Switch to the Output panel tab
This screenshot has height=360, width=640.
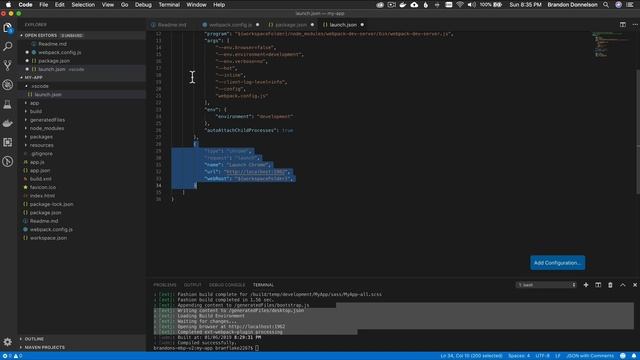pos(193,285)
